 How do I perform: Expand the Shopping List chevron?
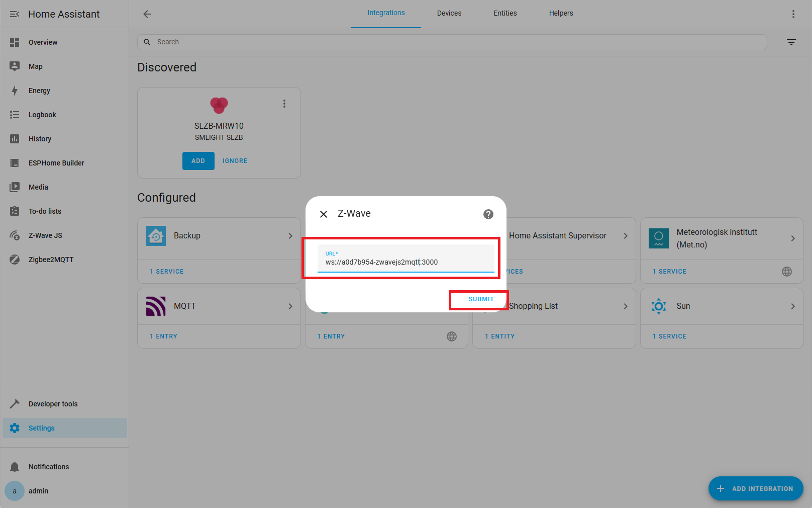tap(626, 306)
